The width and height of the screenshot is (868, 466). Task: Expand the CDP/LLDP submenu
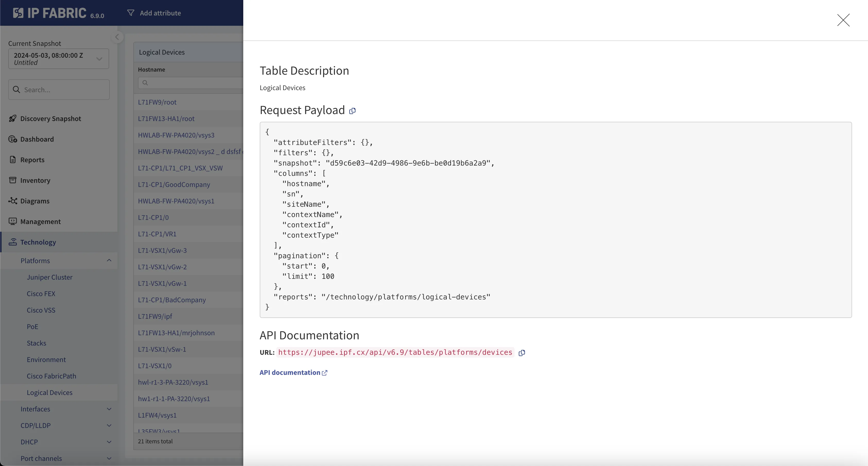pyautogui.click(x=109, y=426)
